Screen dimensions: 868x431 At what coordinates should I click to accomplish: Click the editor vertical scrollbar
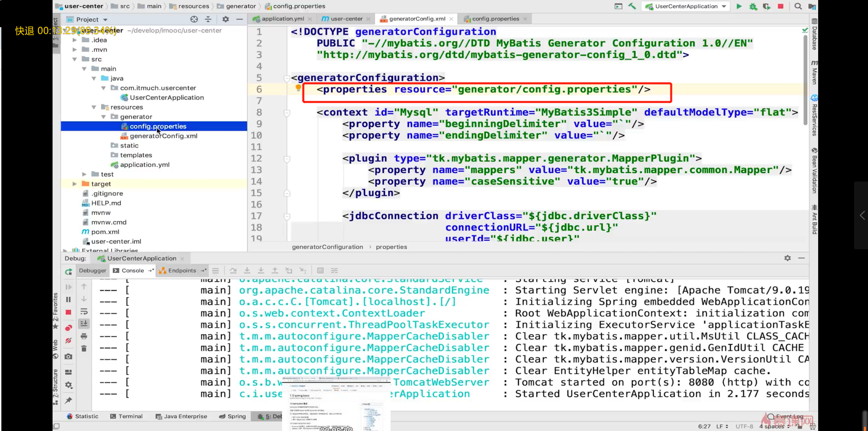pyautogui.click(x=805, y=80)
